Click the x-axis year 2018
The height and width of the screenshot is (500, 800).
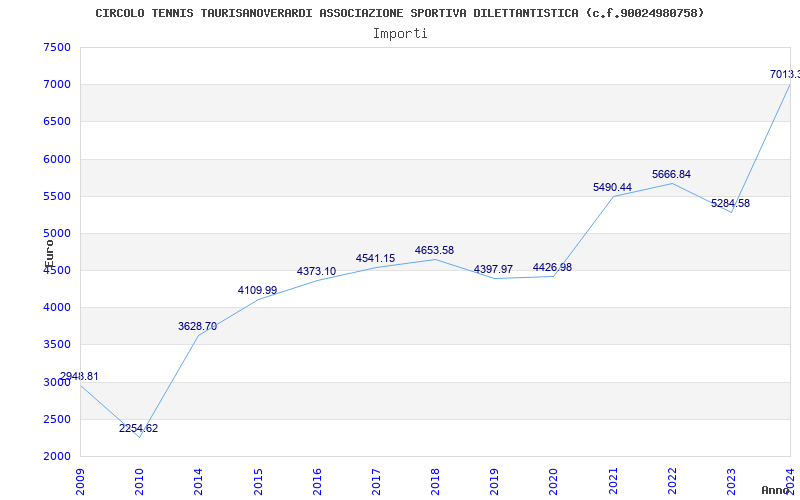(x=435, y=482)
